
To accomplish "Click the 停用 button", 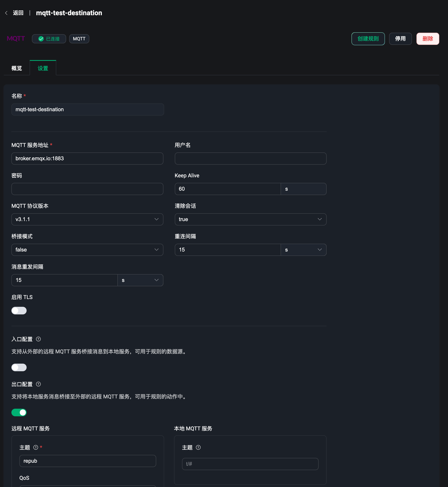I will pyautogui.click(x=400, y=39).
